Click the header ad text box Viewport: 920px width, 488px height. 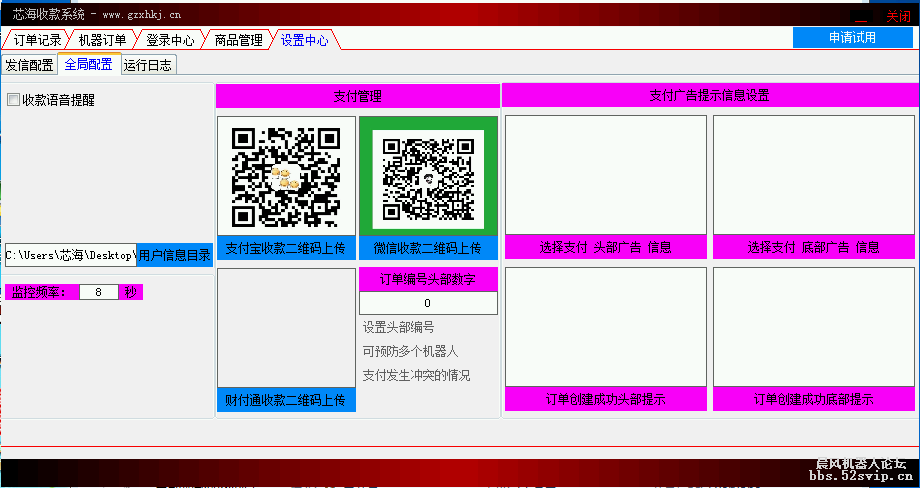(606, 175)
